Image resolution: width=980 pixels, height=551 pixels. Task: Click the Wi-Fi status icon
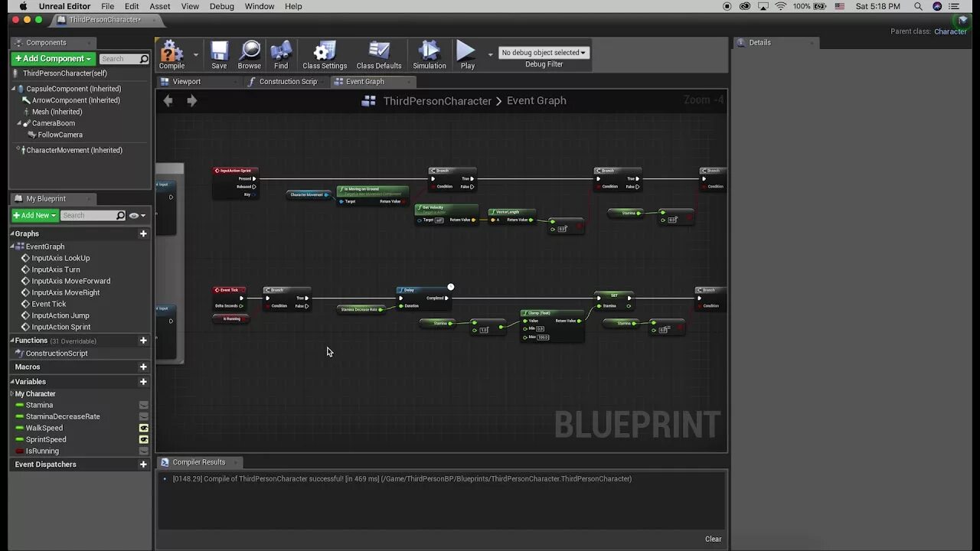(781, 6)
